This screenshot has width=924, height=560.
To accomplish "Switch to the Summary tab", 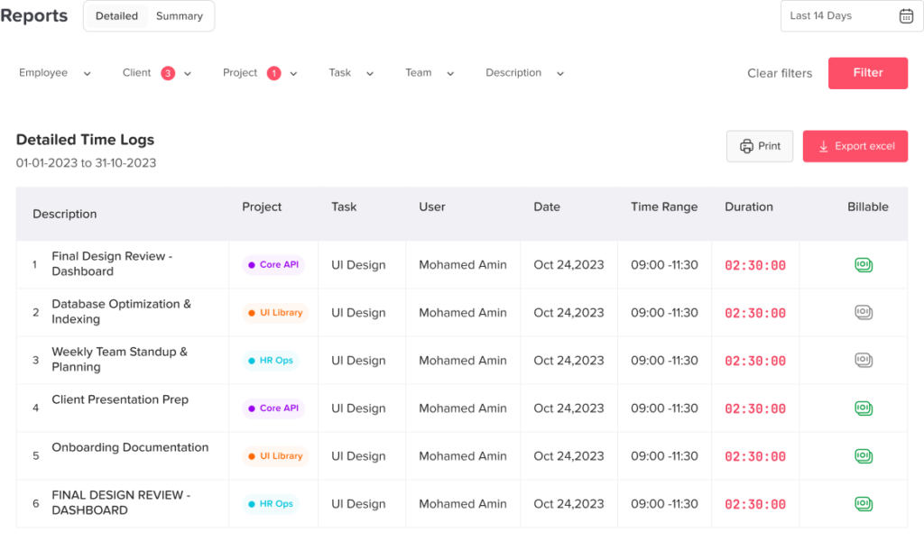I will pyautogui.click(x=180, y=16).
